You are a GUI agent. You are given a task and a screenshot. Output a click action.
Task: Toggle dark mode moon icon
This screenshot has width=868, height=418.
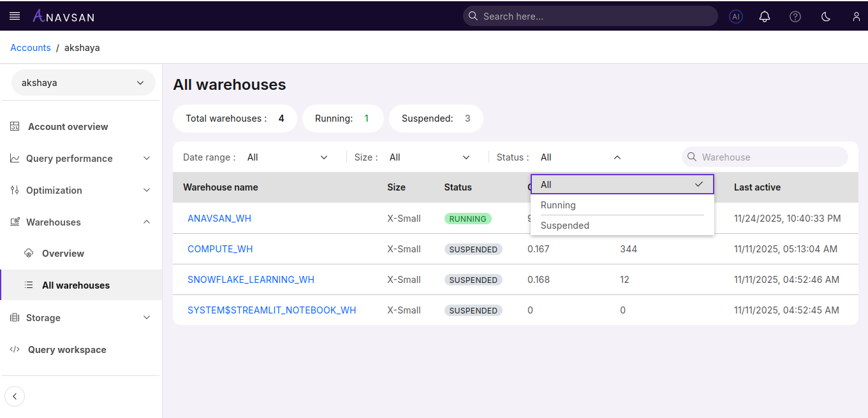(825, 17)
